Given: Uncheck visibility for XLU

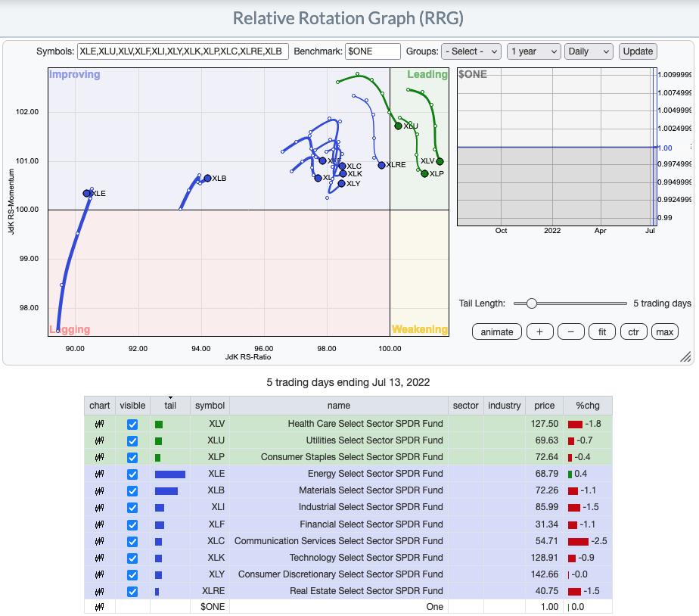Looking at the screenshot, I should click(132, 440).
